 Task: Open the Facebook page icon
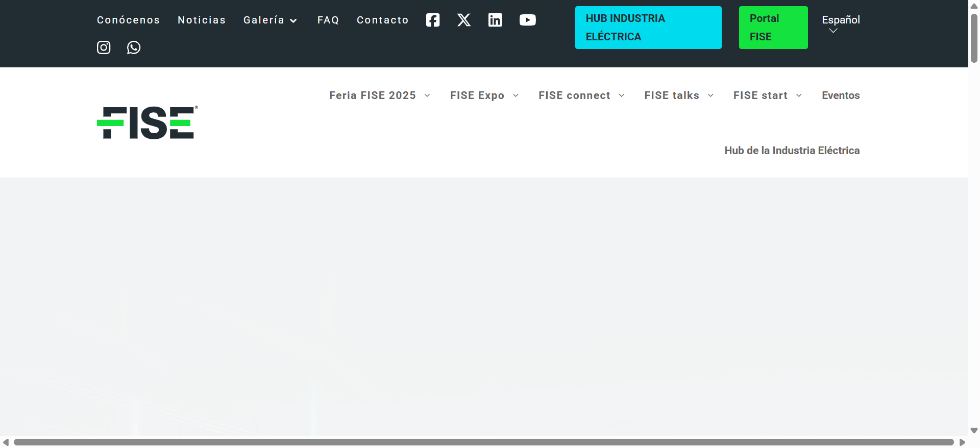(x=433, y=20)
